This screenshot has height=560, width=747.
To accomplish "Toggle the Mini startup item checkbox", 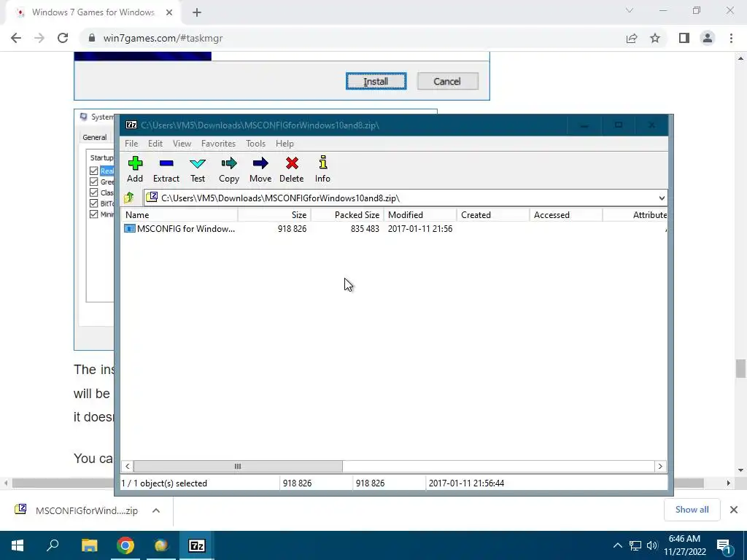I will point(94,214).
